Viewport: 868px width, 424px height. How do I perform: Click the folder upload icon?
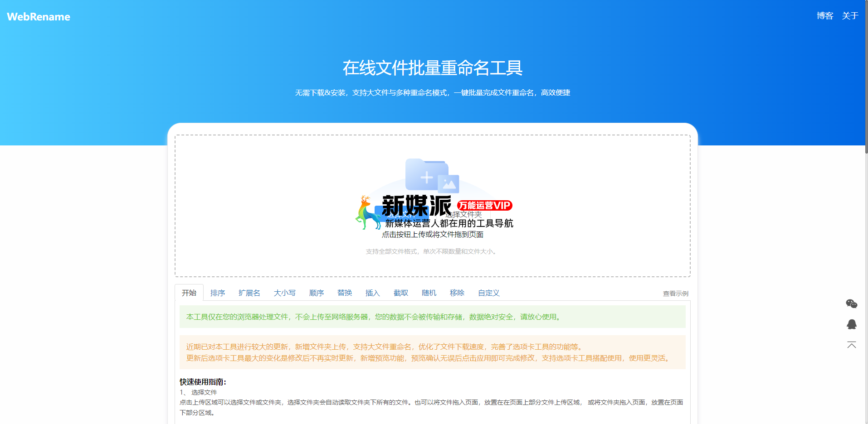point(432,176)
